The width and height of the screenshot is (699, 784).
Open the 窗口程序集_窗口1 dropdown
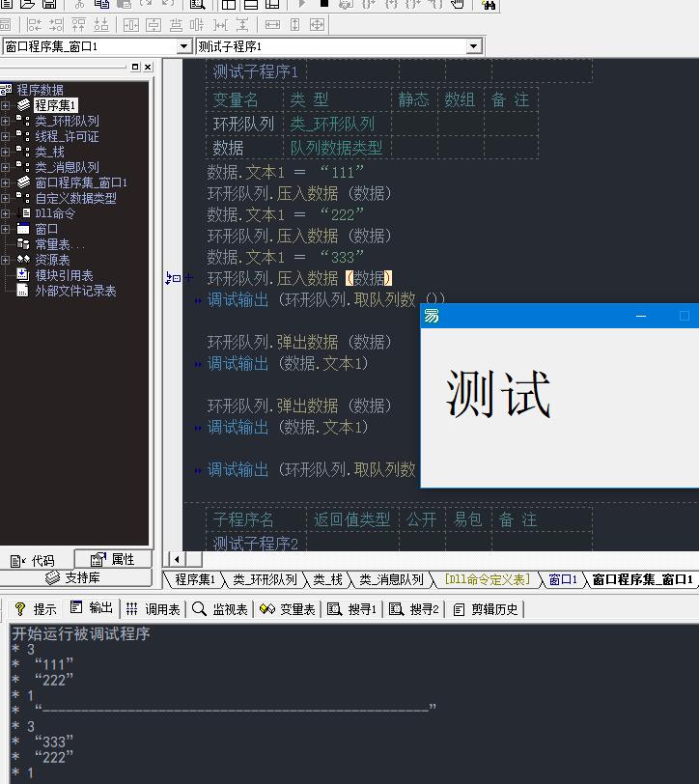[183, 46]
